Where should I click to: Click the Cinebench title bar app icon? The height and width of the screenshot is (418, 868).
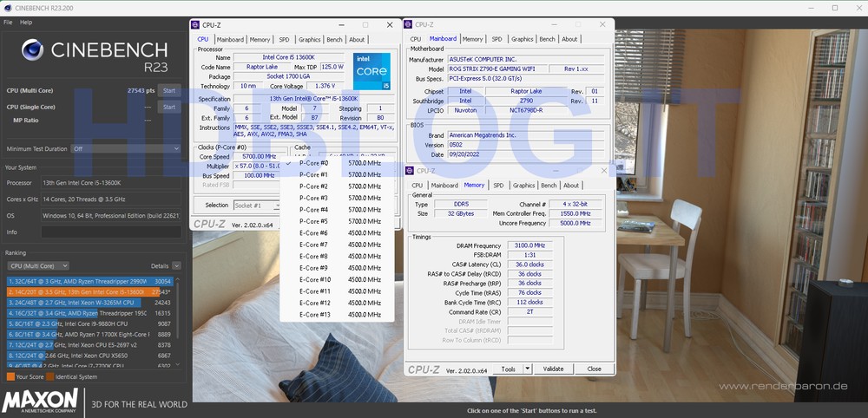8,8
